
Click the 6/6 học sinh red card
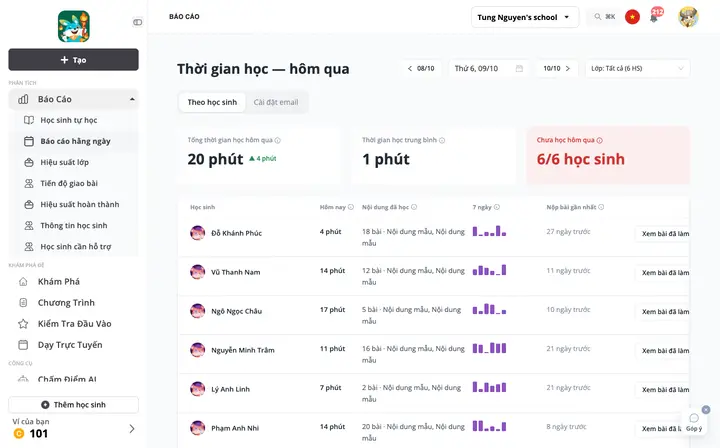coord(608,155)
